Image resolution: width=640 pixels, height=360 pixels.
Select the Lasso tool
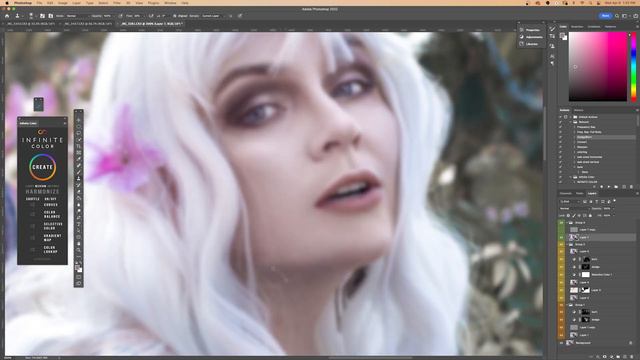(79, 133)
